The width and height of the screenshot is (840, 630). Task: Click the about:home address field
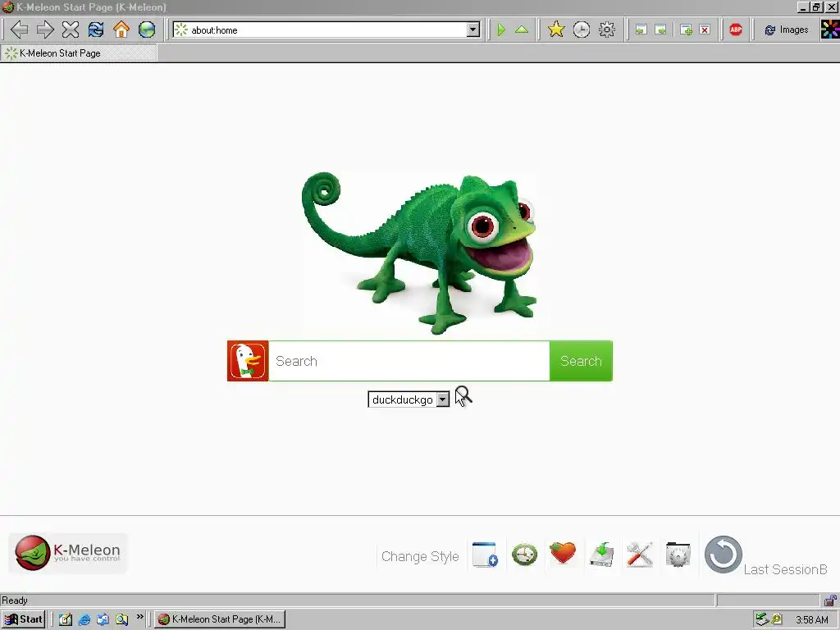[x=326, y=30]
